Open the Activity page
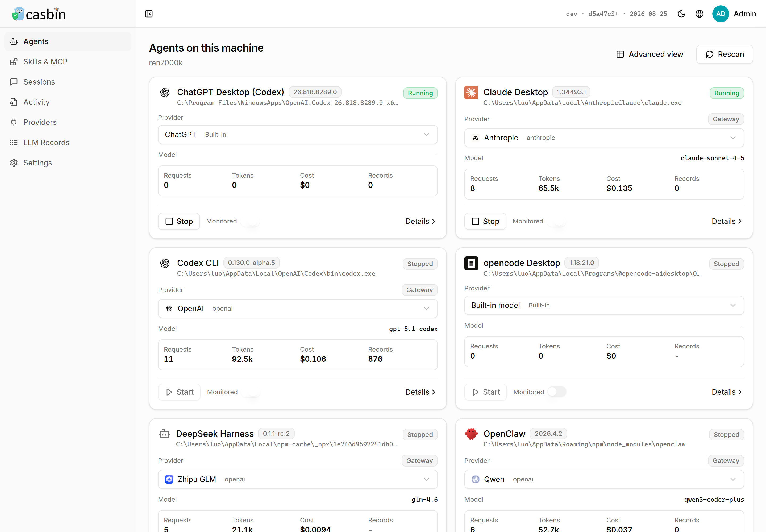 point(68,102)
